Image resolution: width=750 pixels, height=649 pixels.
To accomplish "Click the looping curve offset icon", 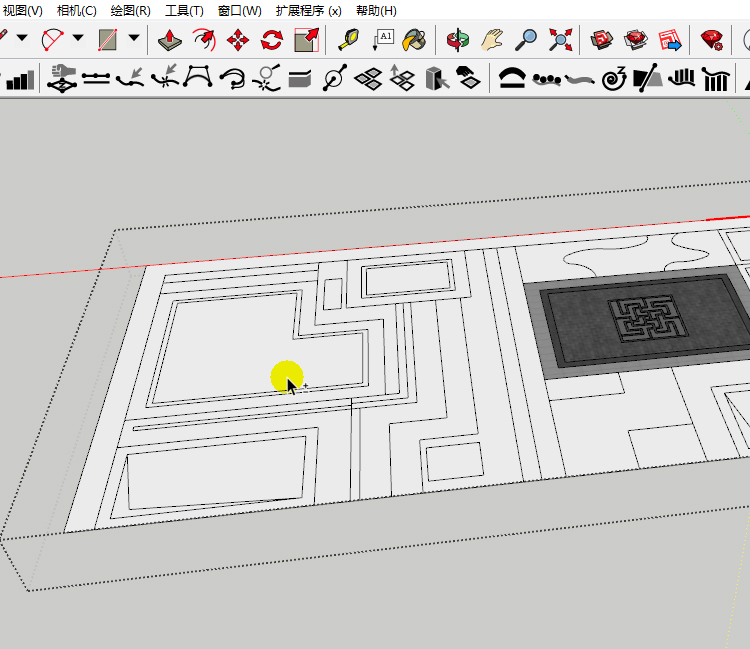I will 233,78.
